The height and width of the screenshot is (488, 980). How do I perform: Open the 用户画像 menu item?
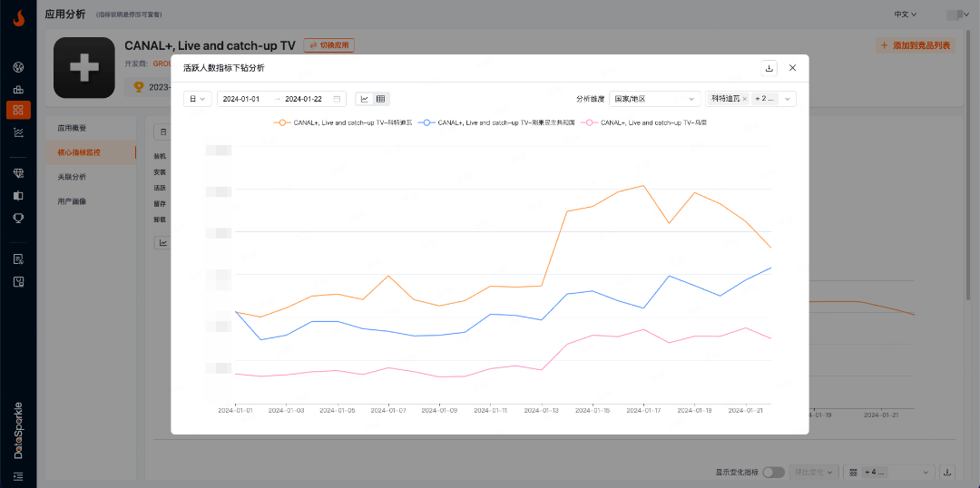coord(73,201)
